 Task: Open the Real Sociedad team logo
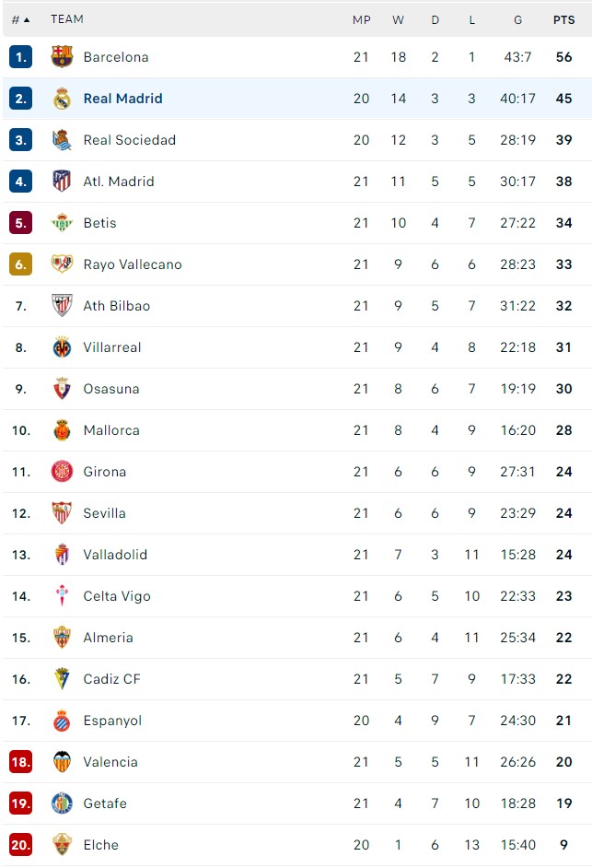coord(62,140)
